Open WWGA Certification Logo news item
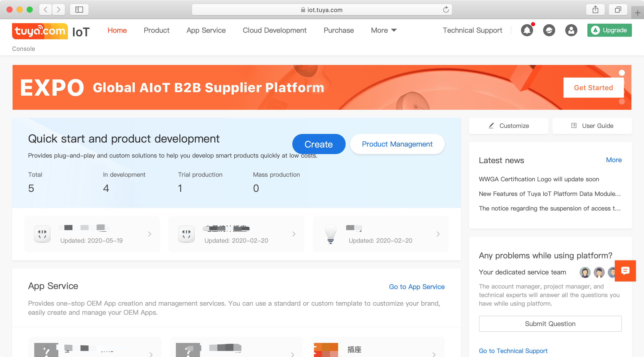Image resolution: width=644 pixels, height=357 pixels. click(539, 179)
